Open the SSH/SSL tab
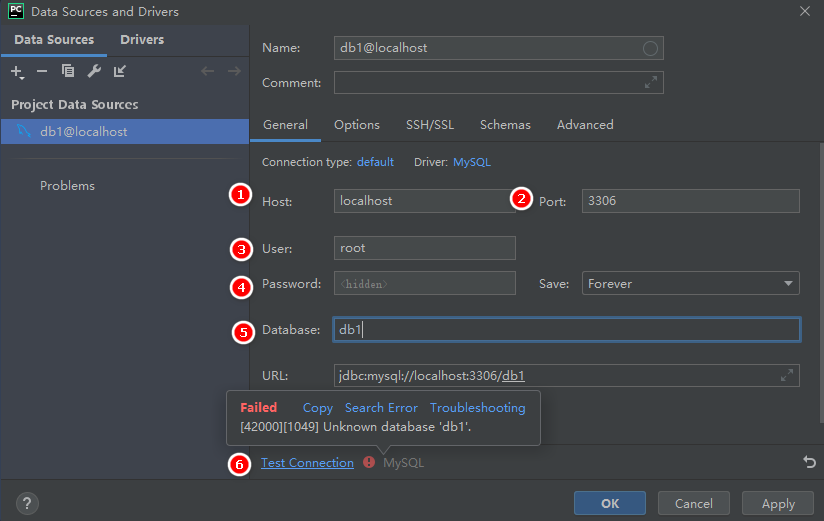Viewport: 824px width, 521px height. [429, 125]
